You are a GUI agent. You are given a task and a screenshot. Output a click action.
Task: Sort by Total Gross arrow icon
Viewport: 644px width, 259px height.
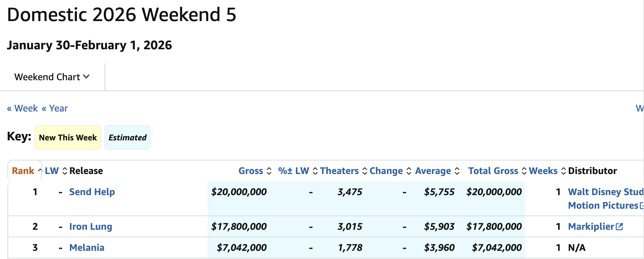click(524, 171)
